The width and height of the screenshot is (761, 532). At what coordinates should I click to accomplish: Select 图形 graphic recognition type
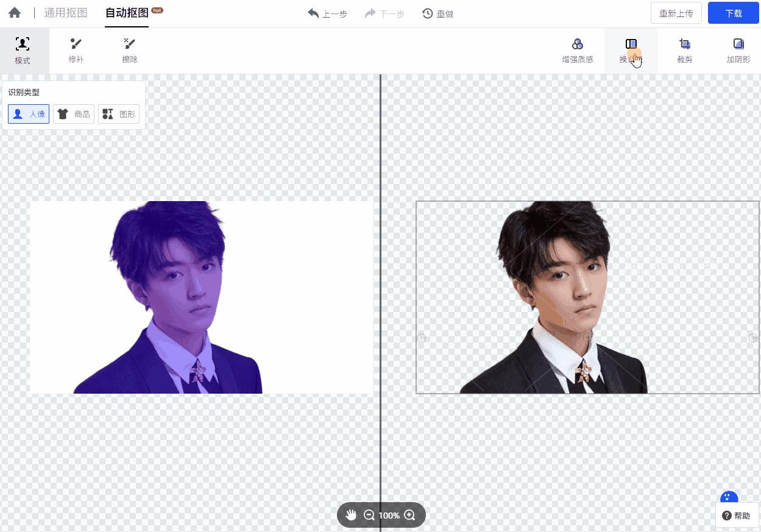119,114
